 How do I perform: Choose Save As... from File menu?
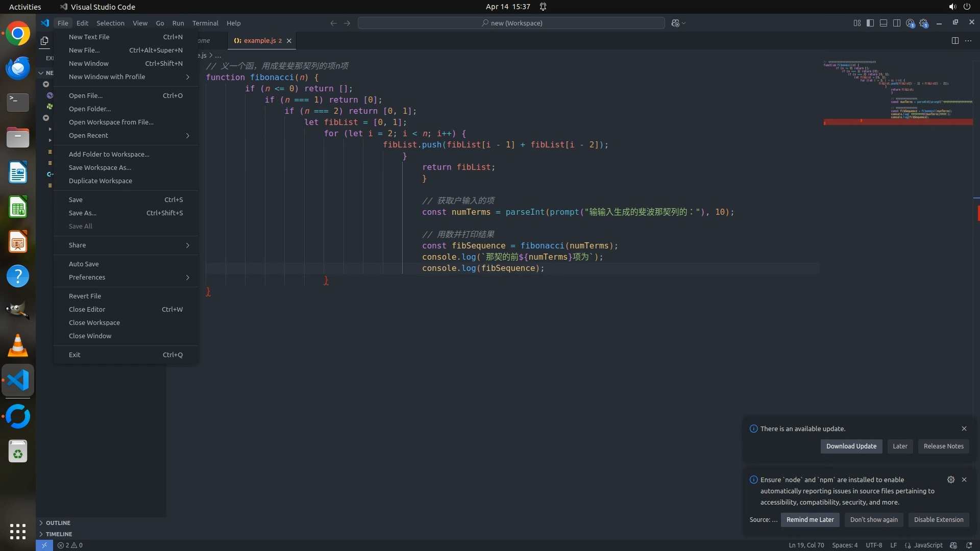pos(83,213)
